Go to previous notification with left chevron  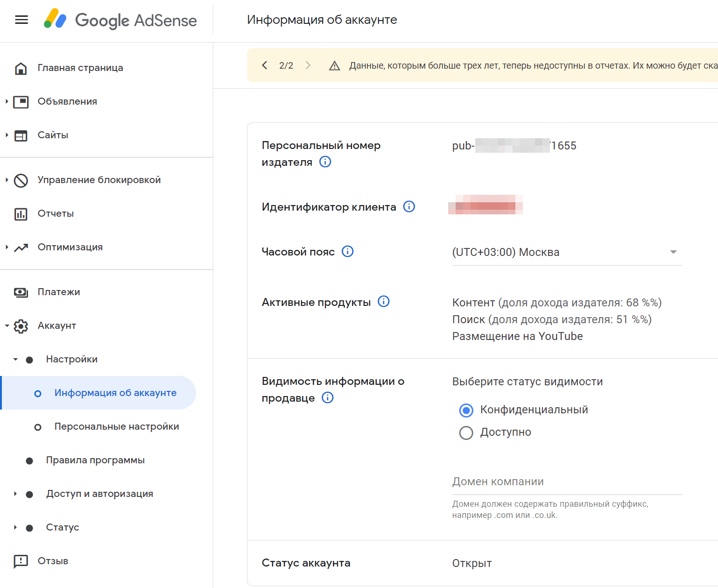[265, 65]
